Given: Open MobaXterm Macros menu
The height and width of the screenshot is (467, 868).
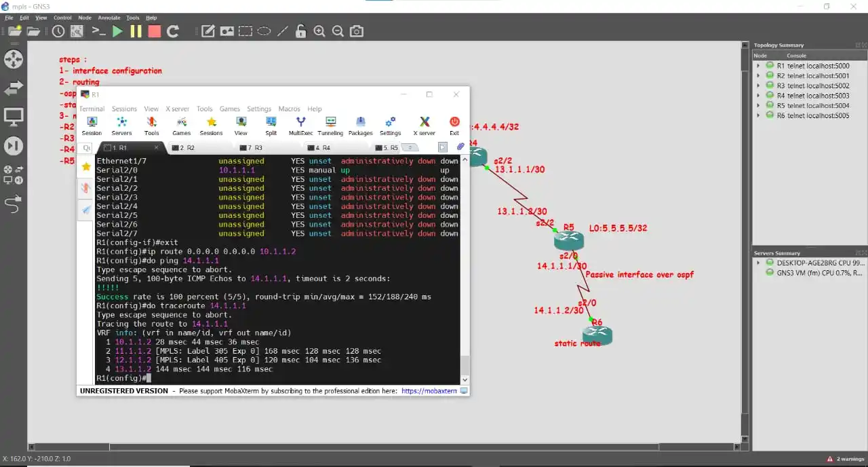Looking at the screenshot, I should [289, 109].
